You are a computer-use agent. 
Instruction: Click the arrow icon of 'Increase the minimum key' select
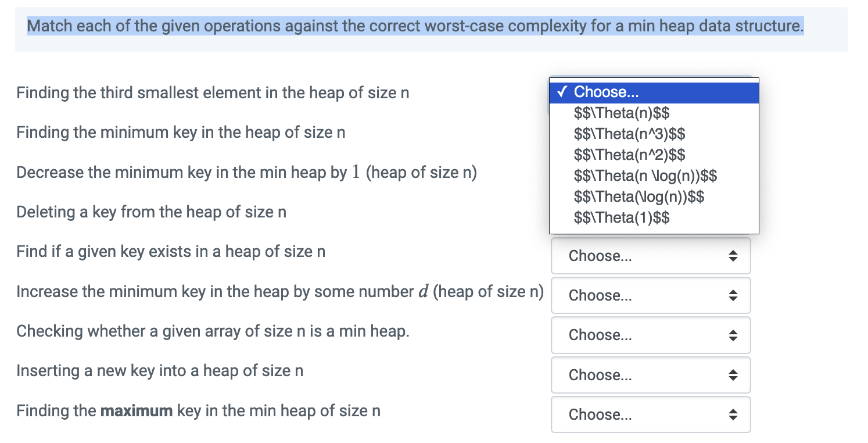(x=733, y=295)
